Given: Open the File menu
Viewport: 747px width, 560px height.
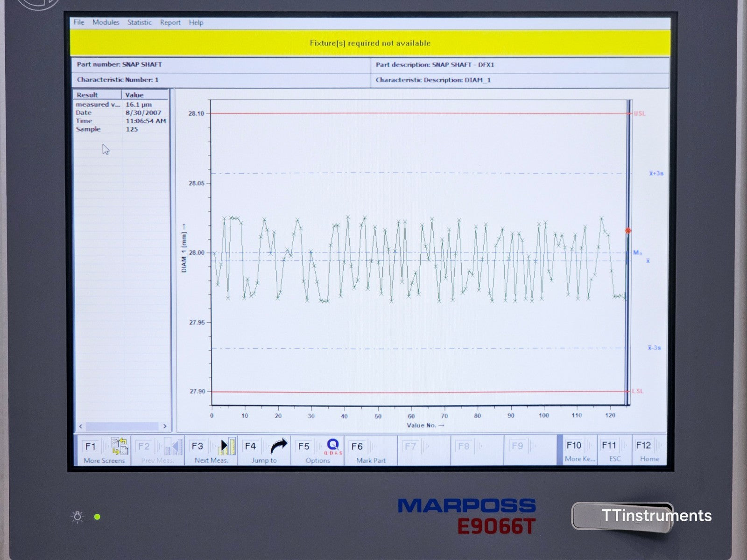Looking at the screenshot, I should [x=79, y=22].
